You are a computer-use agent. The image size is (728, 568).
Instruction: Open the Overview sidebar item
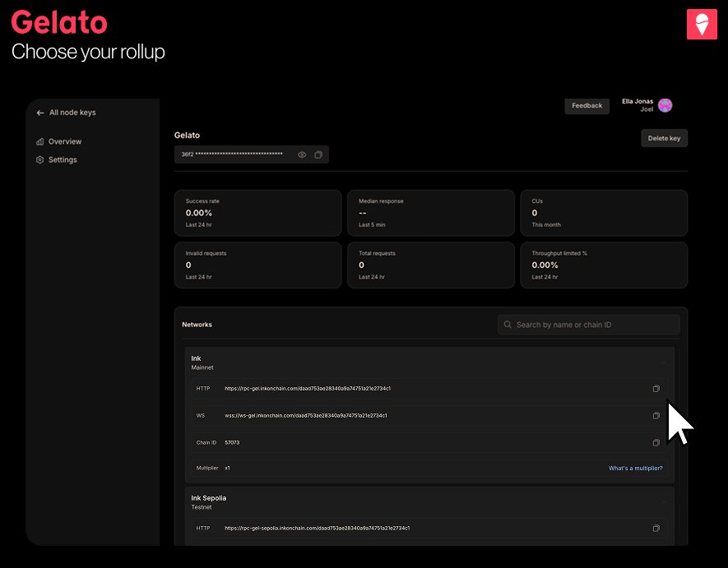pyautogui.click(x=59, y=141)
